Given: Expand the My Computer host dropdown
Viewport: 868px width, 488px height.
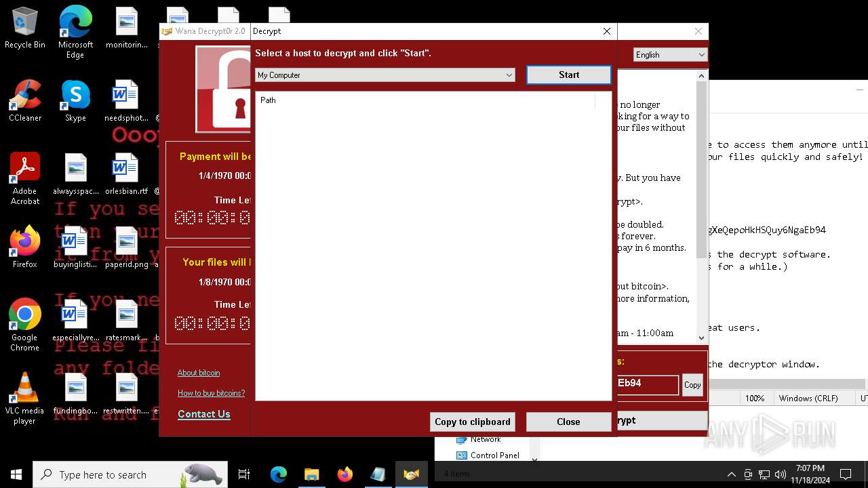Looking at the screenshot, I should point(385,75).
